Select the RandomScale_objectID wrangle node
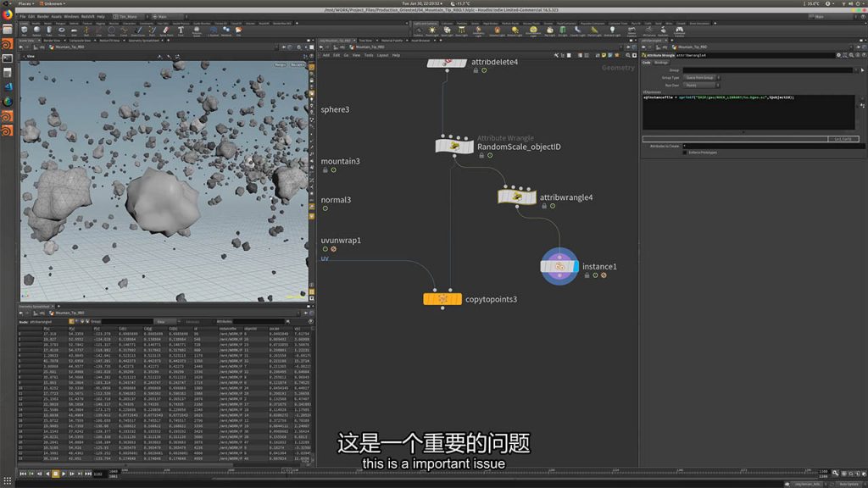The image size is (868, 488). [454, 146]
